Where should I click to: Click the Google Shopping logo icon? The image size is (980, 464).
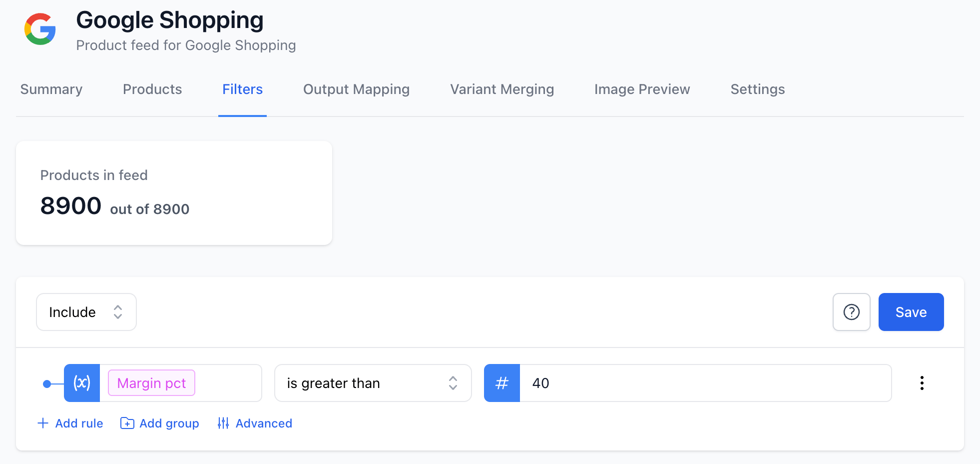(x=39, y=29)
